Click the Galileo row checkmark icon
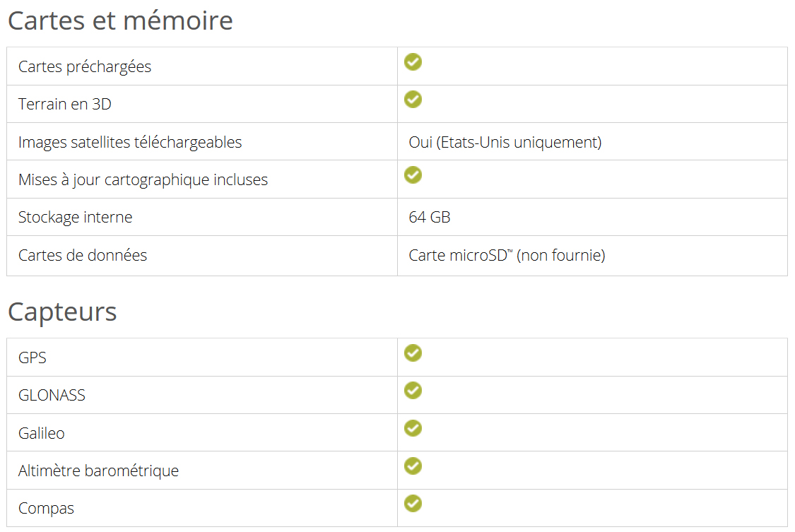Image resolution: width=795 pixels, height=532 pixels. (413, 428)
